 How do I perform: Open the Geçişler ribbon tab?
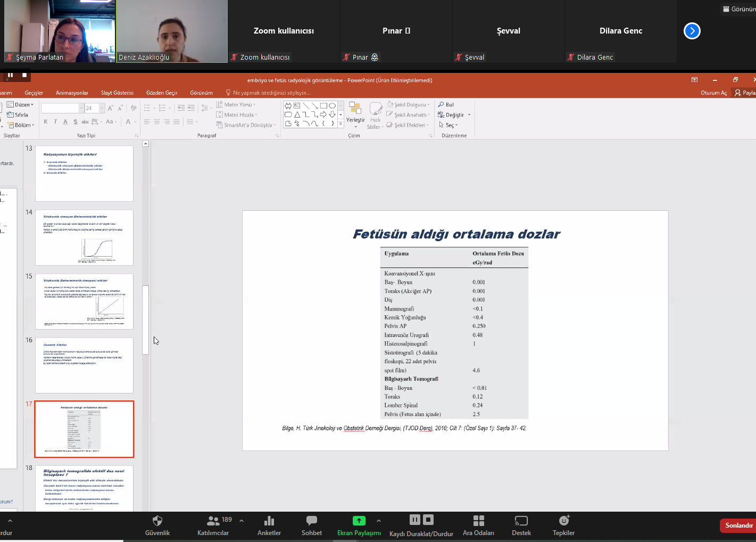pyautogui.click(x=34, y=93)
